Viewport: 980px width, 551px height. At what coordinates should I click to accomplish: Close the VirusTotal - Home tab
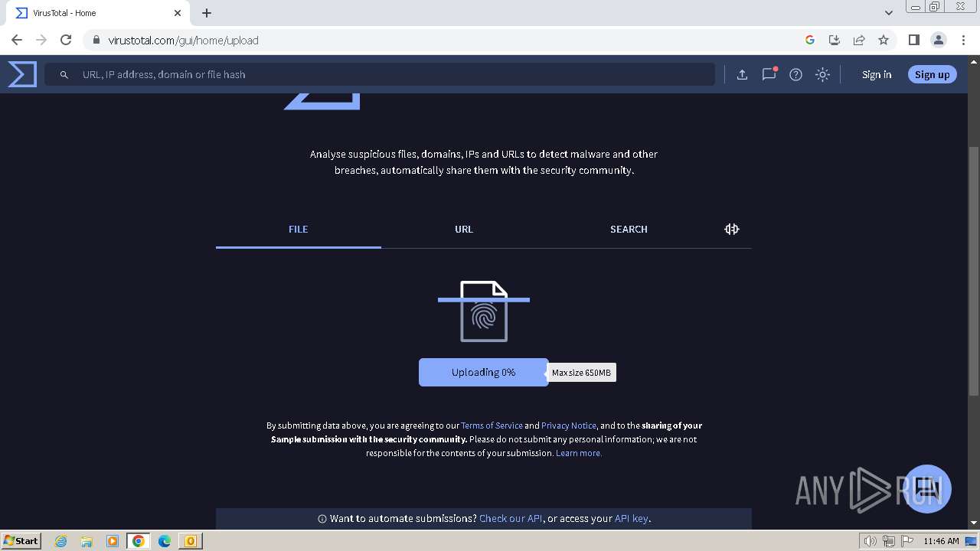[x=178, y=13]
